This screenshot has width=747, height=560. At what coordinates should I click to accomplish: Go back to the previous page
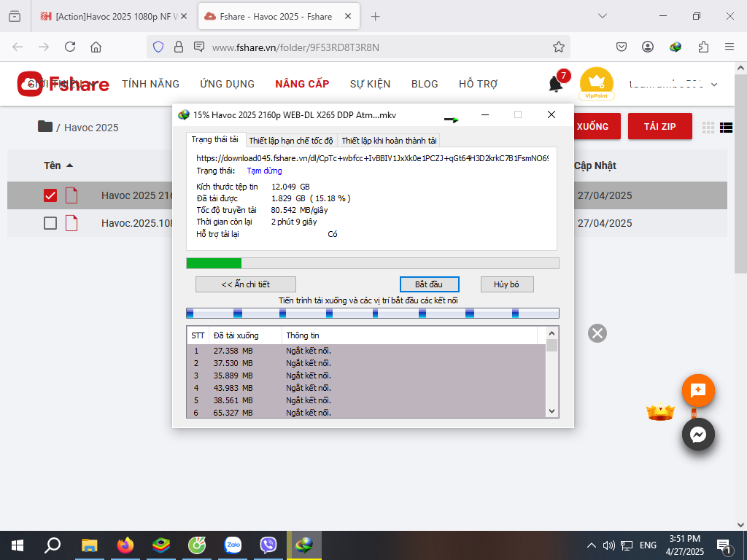point(18,47)
